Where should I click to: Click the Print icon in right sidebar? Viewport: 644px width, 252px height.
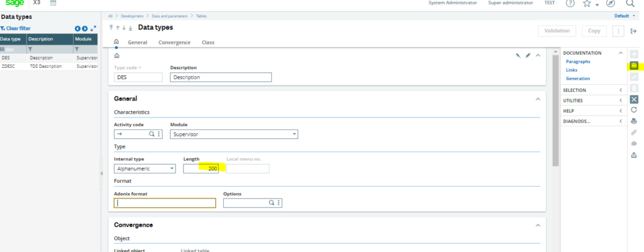[x=634, y=121]
